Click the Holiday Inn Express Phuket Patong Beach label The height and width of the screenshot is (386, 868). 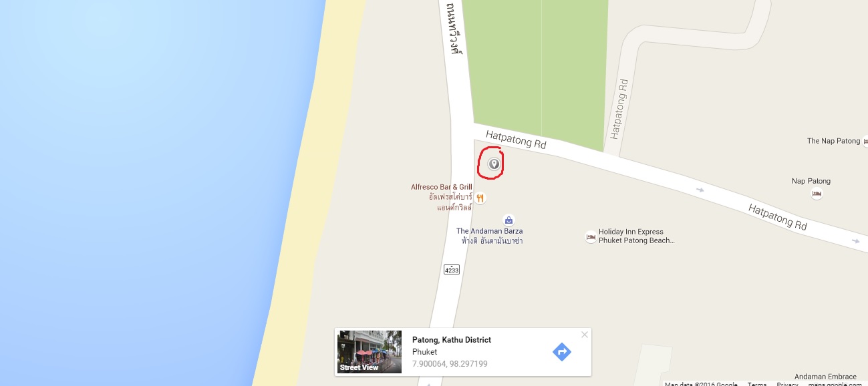coord(637,236)
